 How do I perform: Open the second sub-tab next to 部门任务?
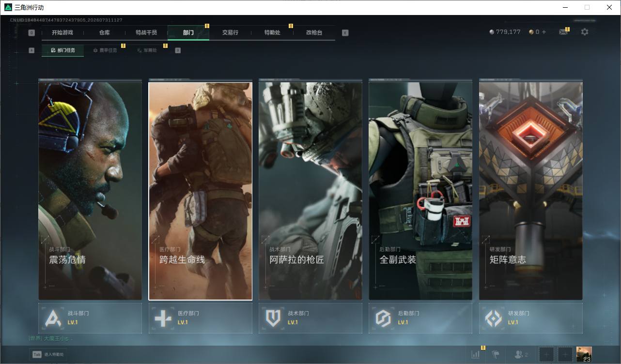tap(105, 50)
